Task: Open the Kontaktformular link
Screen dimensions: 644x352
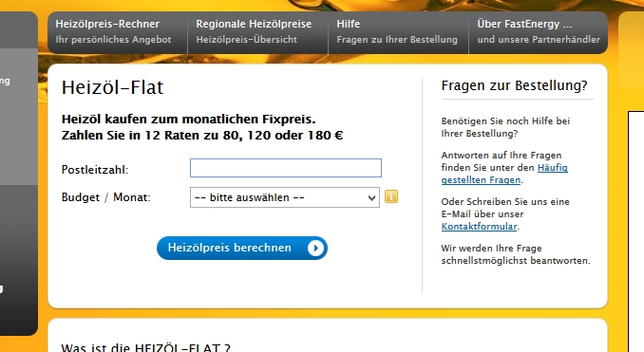Action: pos(479,227)
